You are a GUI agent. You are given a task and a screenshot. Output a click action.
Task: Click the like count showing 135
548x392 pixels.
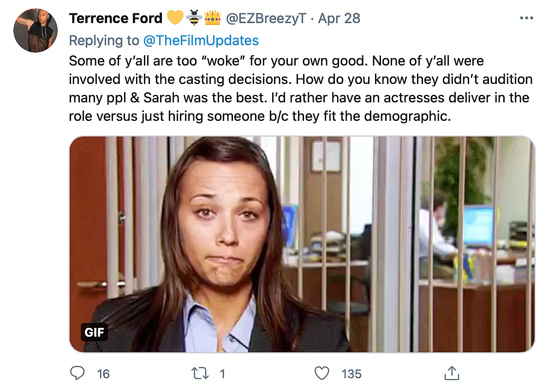click(351, 374)
